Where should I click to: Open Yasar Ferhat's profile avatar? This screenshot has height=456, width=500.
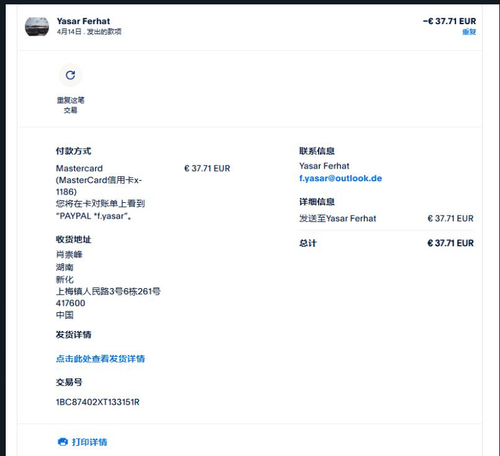37,26
